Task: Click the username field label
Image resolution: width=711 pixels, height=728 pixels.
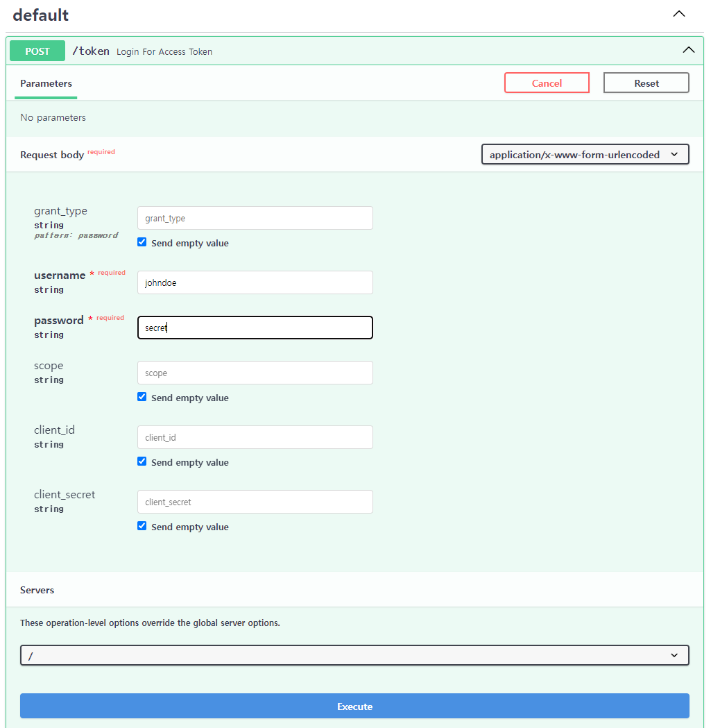Action: [x=60, y=276]
